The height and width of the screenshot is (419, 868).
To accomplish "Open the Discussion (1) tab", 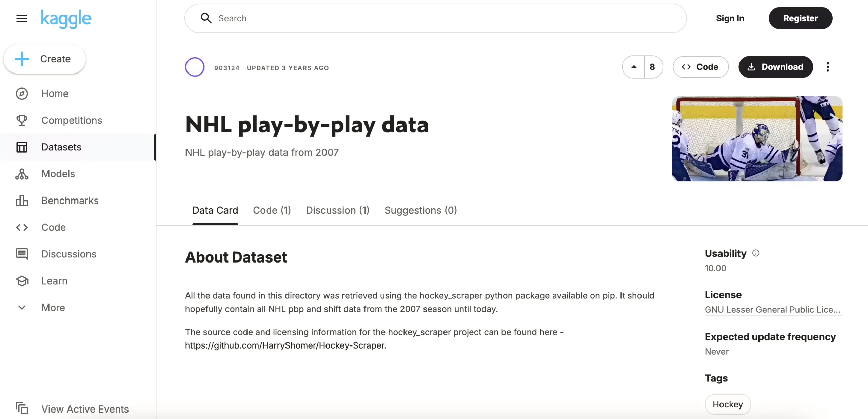I will point(338,210).
